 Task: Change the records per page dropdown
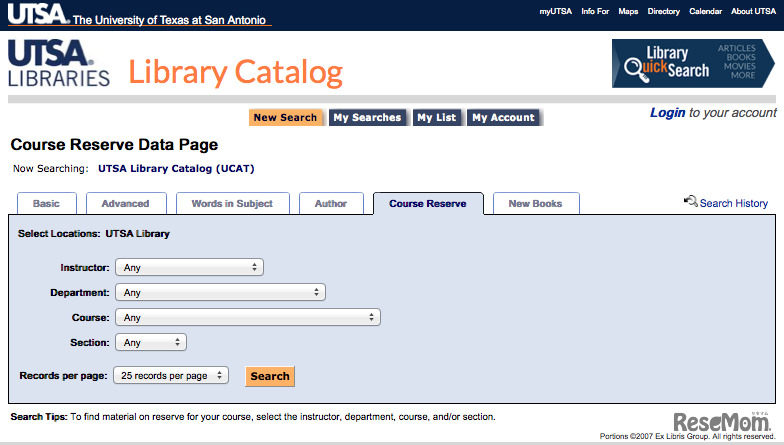pos(171,375)
